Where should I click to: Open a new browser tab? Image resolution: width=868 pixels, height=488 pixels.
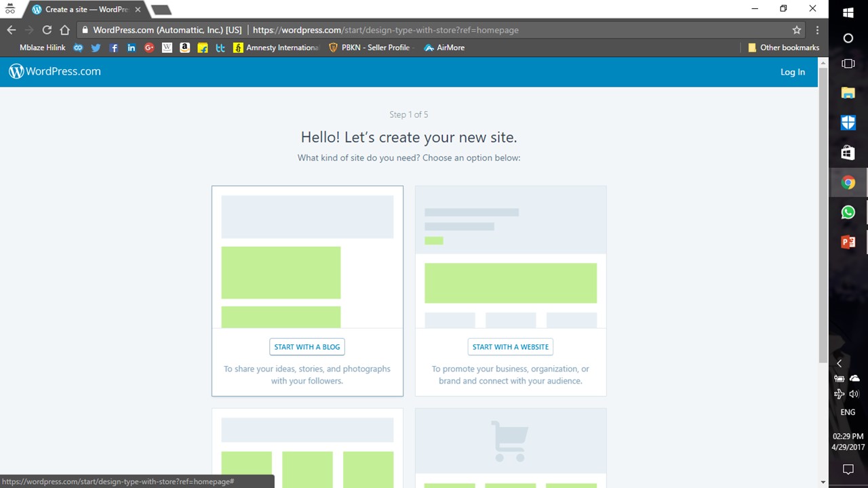(x=161, y=9)
